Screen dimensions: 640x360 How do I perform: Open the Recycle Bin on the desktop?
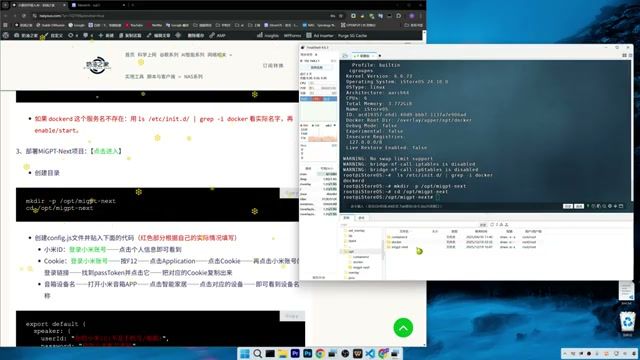pos(627,323)
